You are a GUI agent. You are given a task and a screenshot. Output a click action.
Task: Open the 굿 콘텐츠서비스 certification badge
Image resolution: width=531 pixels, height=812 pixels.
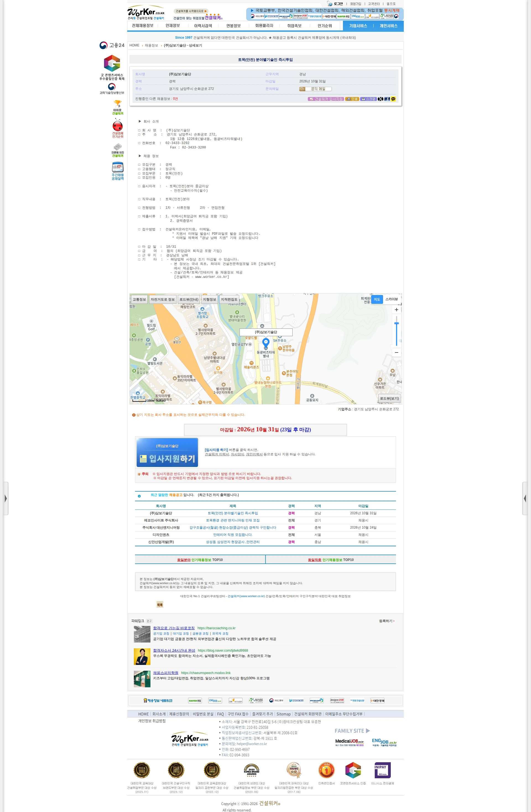pos(112,67)
